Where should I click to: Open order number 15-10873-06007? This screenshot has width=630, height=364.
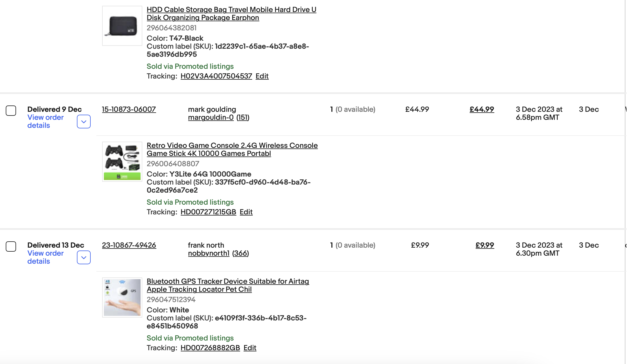(x=129, y=109)
